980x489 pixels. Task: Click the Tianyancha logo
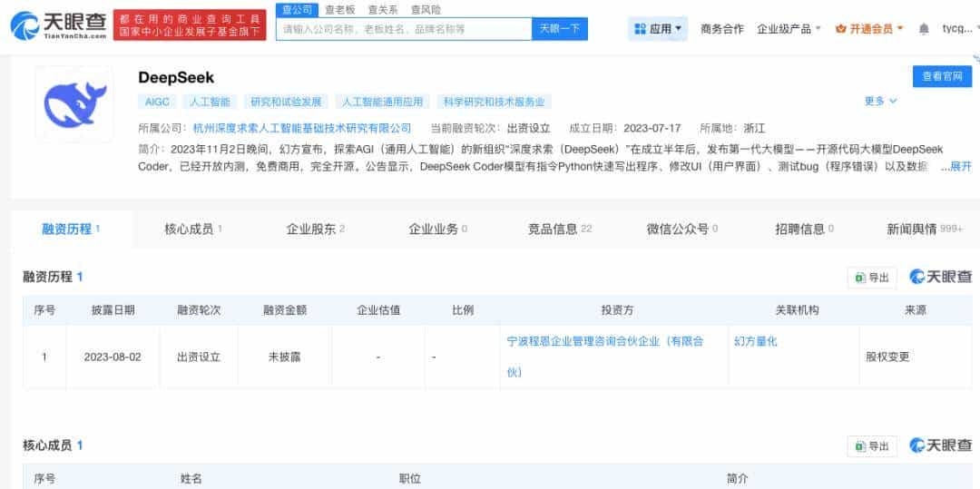(58, 25)
